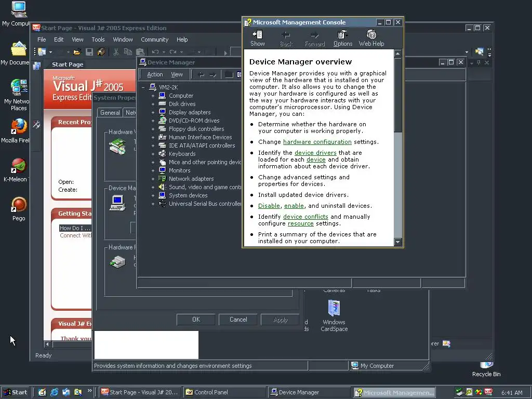This screenshot has height=399, width=532.
Task: Open Web Help in Management Console
Action: pyautogui.click(x=371, y=38)
